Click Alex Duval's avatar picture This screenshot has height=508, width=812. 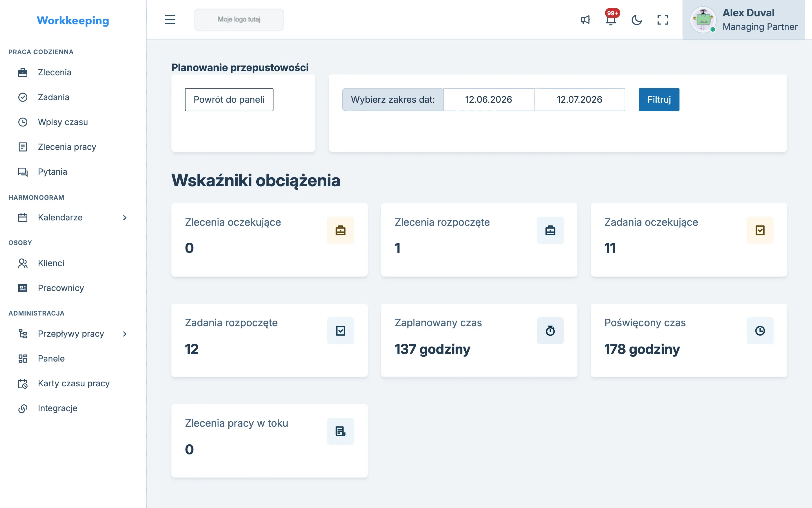(x=703, y=20)
